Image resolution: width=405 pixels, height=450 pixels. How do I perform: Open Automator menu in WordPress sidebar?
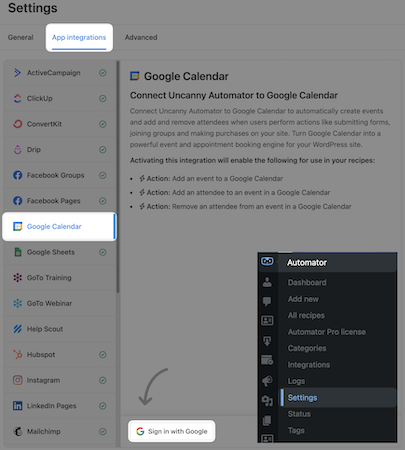pyautogui.click(x=307, y=263)
